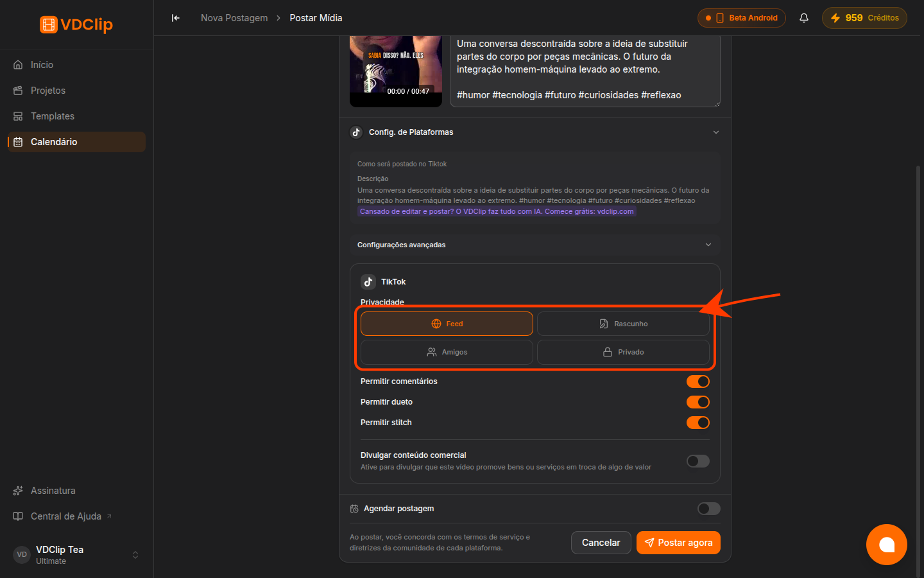
Task: Open notifications bell
Action: click(804, 18)
